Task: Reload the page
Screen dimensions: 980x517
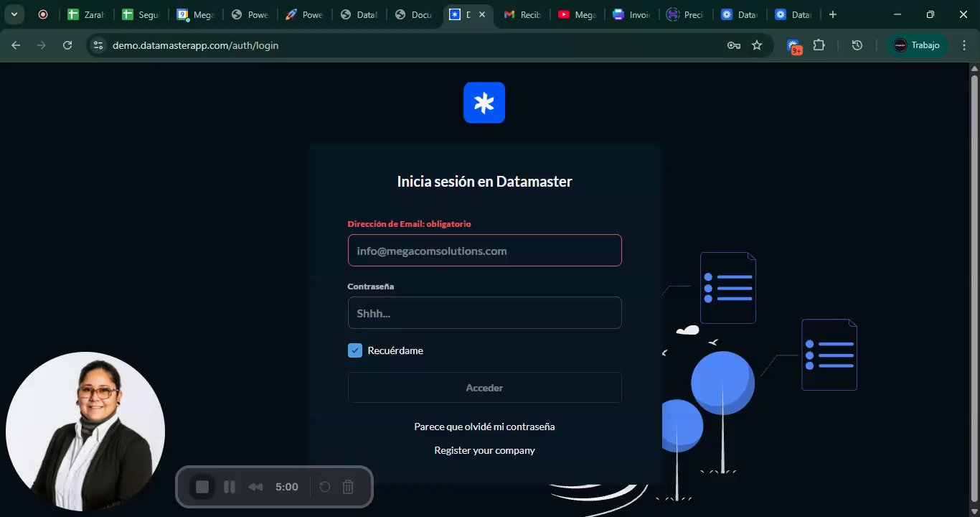Action: click(67, 45)
